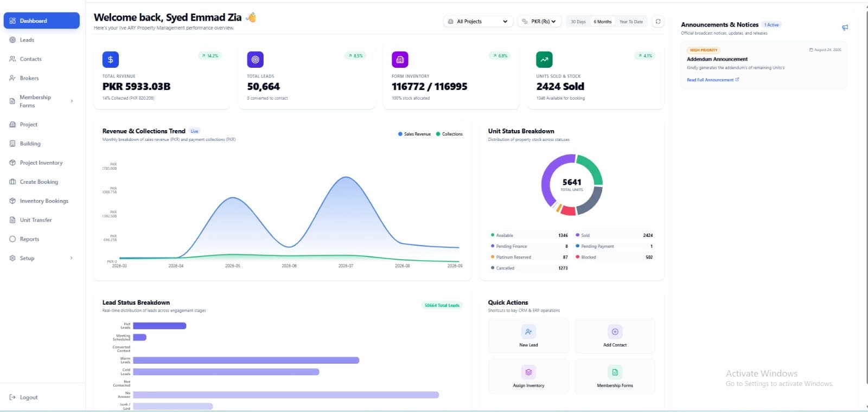Click the No Answer bar in chart

point(286,395)
